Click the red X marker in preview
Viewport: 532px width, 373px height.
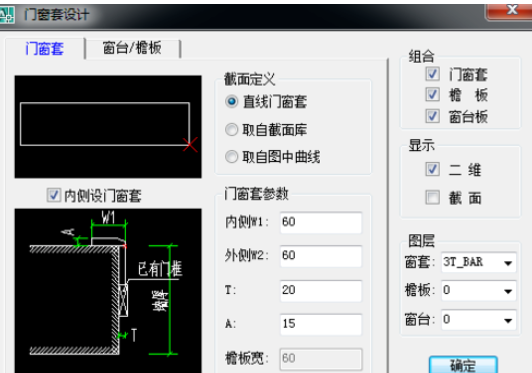(x=190, y=145)
